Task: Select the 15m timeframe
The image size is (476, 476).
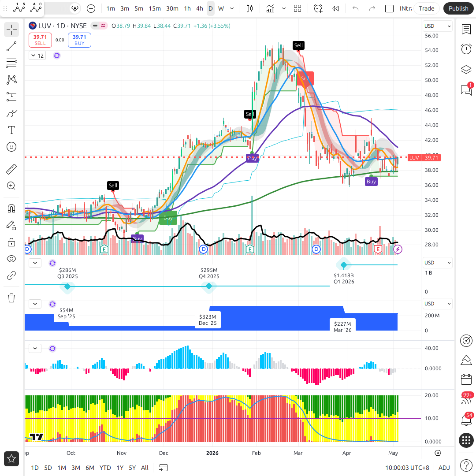Action: 155,8
